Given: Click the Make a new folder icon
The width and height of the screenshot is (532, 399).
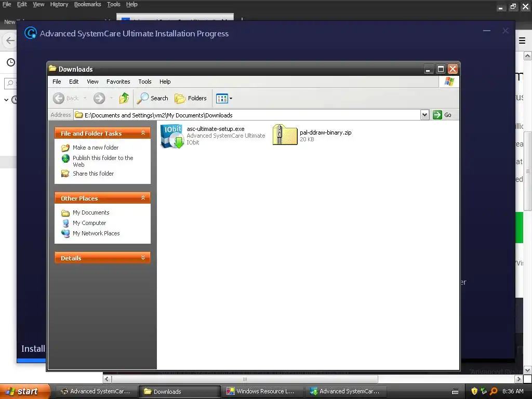Looking at the screenshot, I should click(65, 148).
